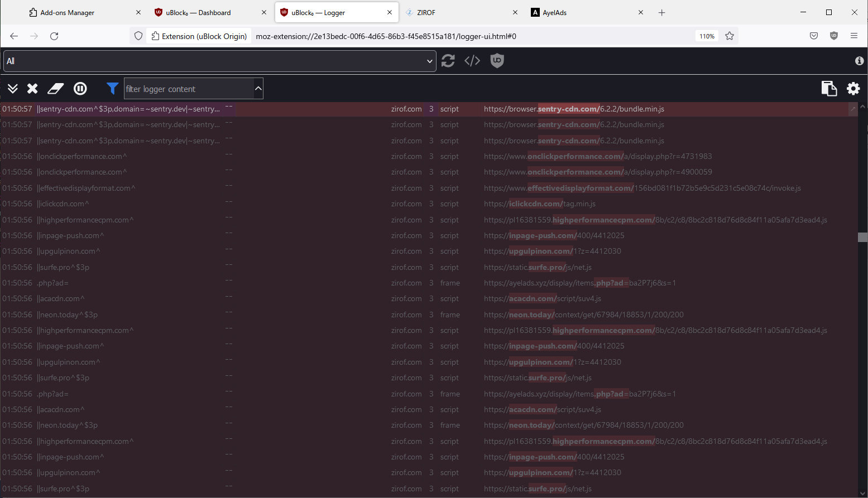Image resolution: width=868 pixels, height=498 pixels.
Task: Open a new browser tab
Action: click(x=662, y=12)
